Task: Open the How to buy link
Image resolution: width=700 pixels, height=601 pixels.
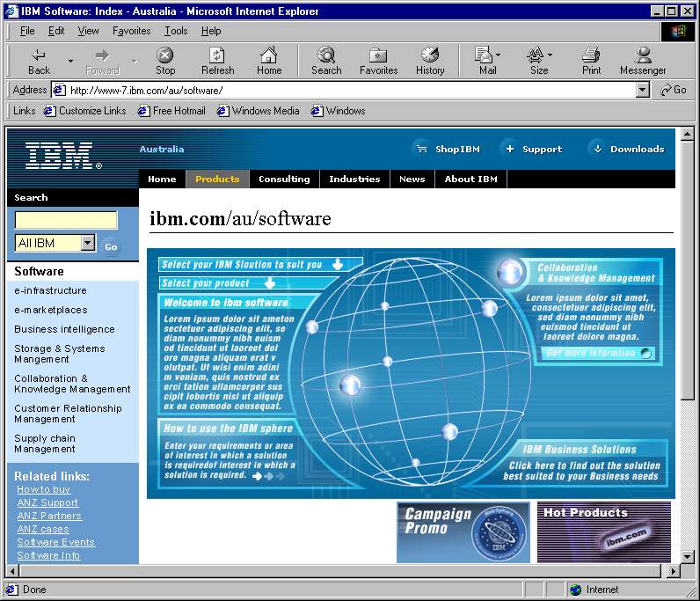Action: [x=43, y=489]
